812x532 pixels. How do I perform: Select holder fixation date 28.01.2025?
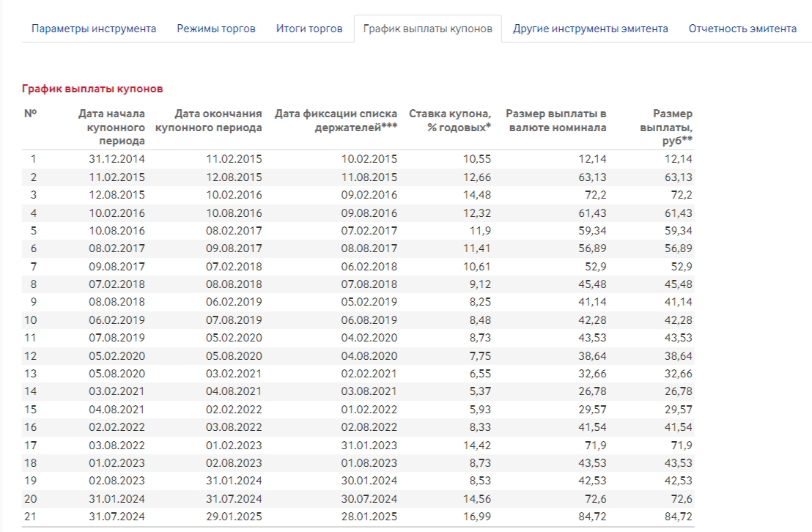pyautogui.click(x=369, y=517)
